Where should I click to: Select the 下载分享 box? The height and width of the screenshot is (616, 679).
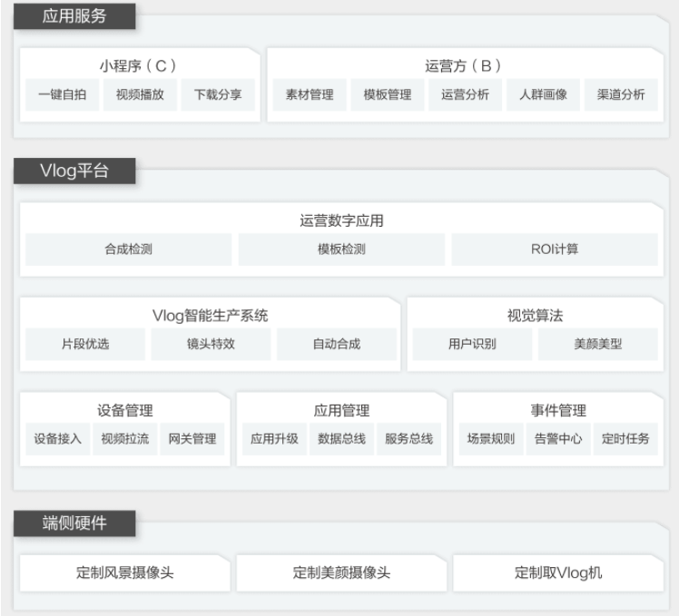click(x=218, y=94)
